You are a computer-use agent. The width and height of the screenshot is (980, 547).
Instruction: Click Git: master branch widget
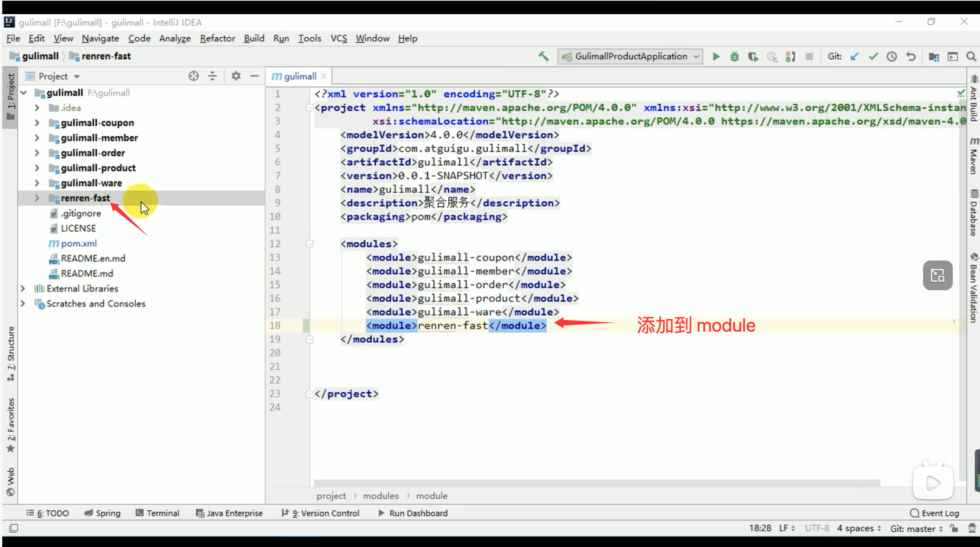[x=916, y=528]
